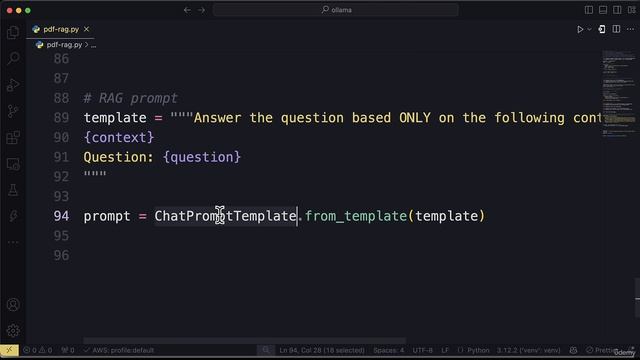
Task: Run the Python file with play button
Action: tap(580, 29)
